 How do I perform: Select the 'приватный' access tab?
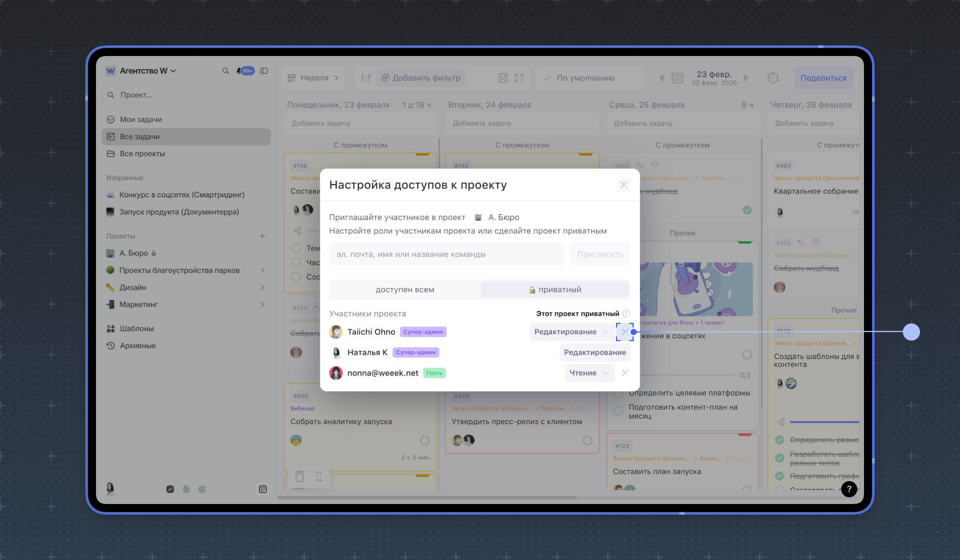coord(555,290)
